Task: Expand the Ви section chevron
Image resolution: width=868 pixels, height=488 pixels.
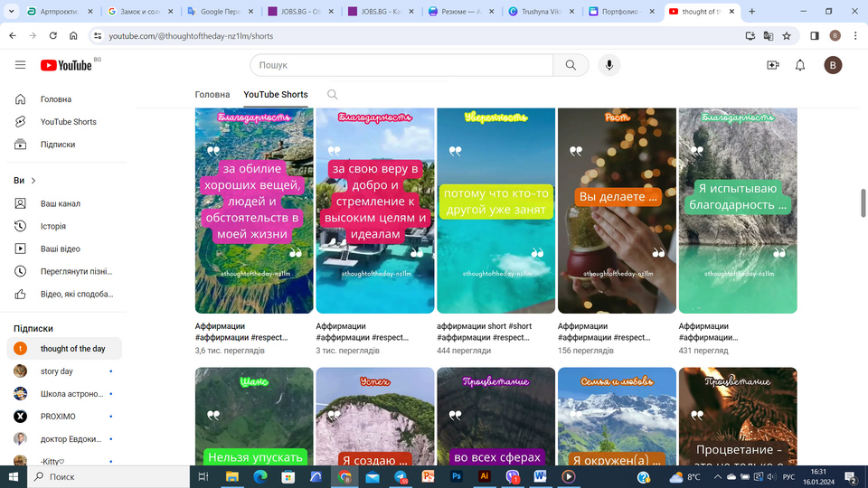Action: (33, 181)
